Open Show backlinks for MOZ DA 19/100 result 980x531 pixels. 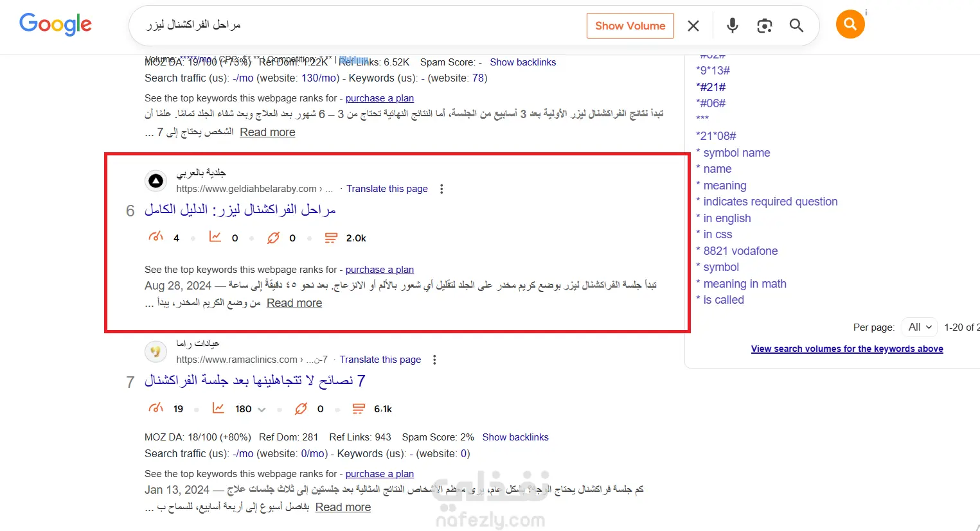(x=523, y=62)
